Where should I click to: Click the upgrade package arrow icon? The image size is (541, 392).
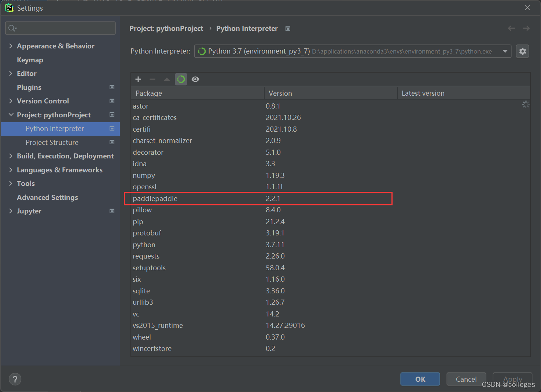(x=167, y=79)
